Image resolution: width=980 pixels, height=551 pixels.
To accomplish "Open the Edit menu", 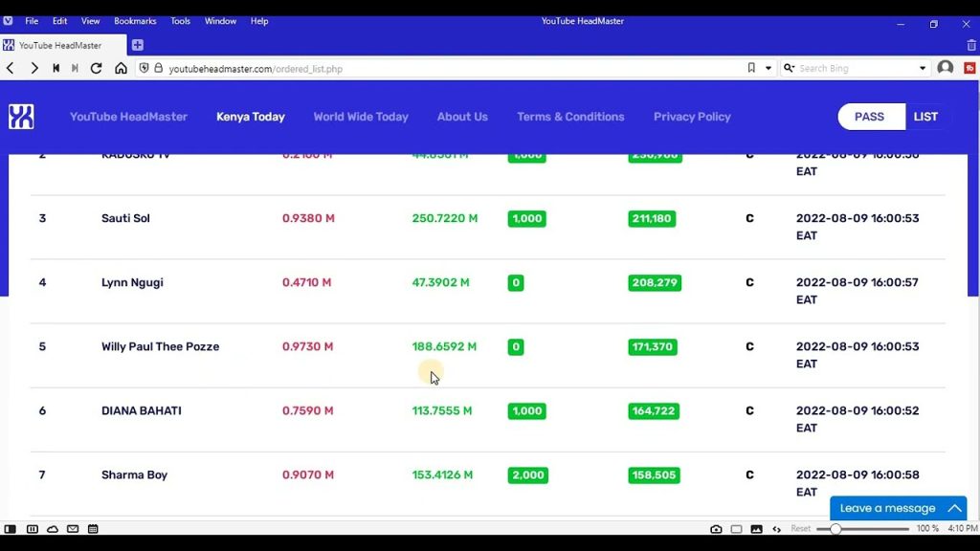I will click(x=59, y=21).
